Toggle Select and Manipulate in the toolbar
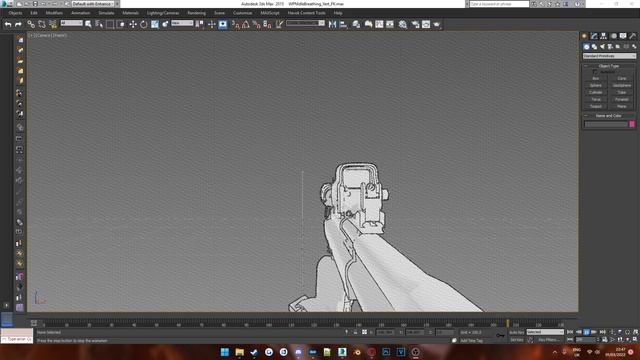640x360 pixels. (x=212, y=24)
